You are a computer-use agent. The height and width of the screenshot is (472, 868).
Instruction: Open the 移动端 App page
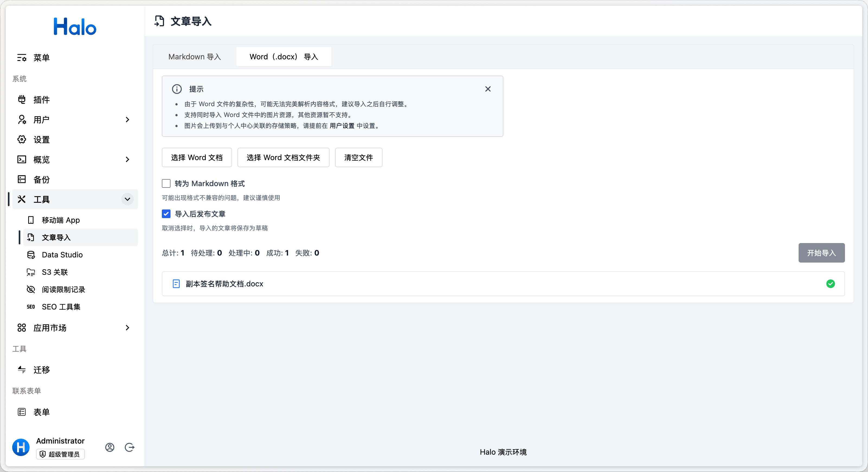(x=61, y=220)
